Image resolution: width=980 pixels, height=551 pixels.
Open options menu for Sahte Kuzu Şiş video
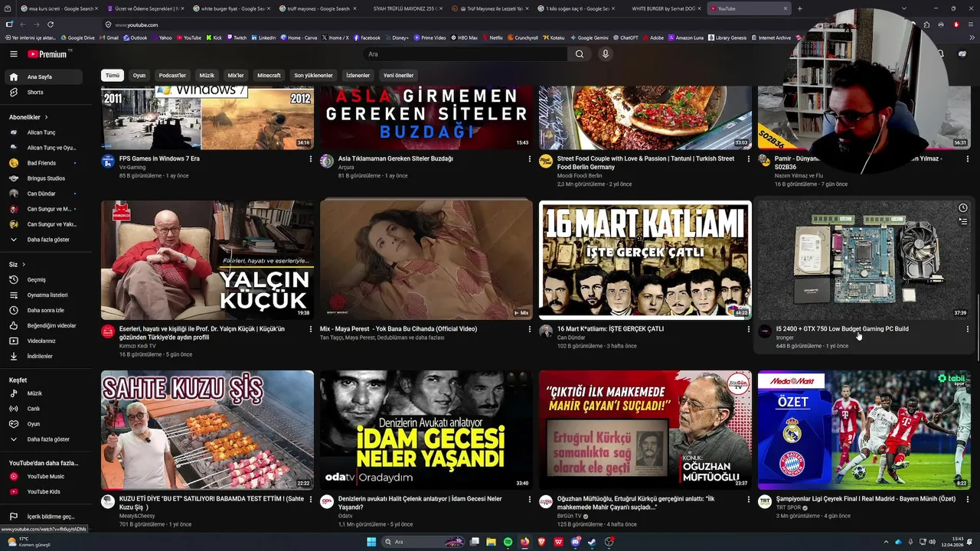pyautogui.click(x=310, y=499)
